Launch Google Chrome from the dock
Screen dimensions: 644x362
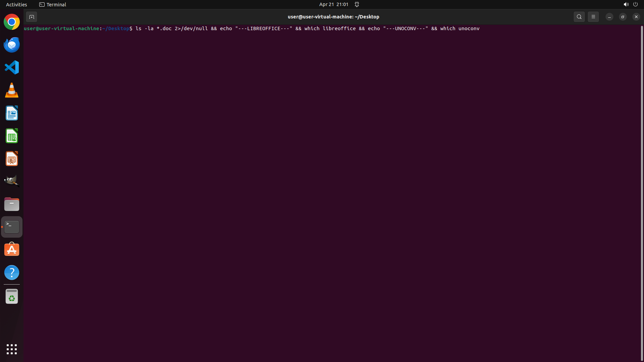click(x=12, y=22)
